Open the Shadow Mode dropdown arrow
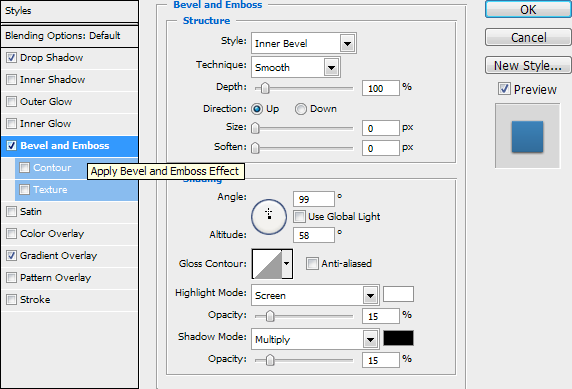 click(370, 340)
